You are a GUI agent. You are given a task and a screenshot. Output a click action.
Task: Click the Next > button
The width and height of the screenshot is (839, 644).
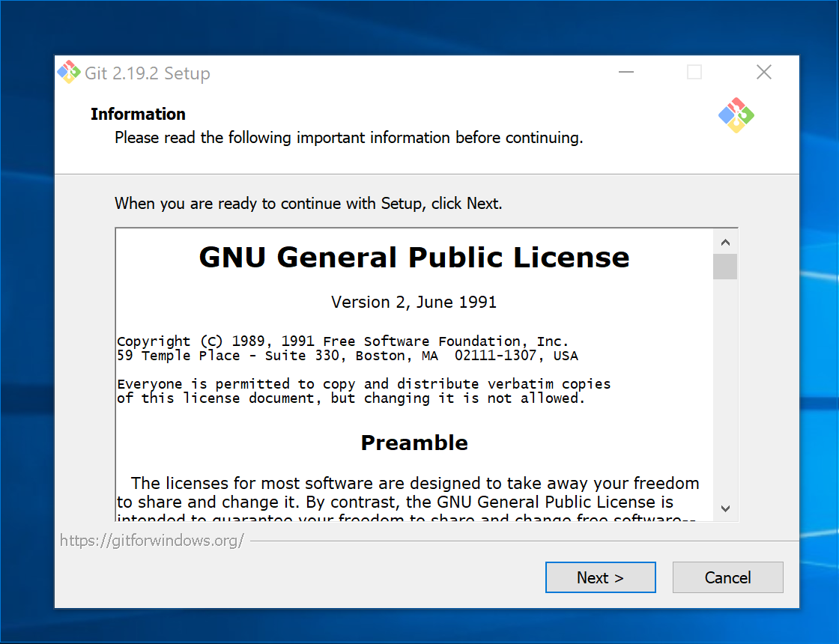coord(600,577)
